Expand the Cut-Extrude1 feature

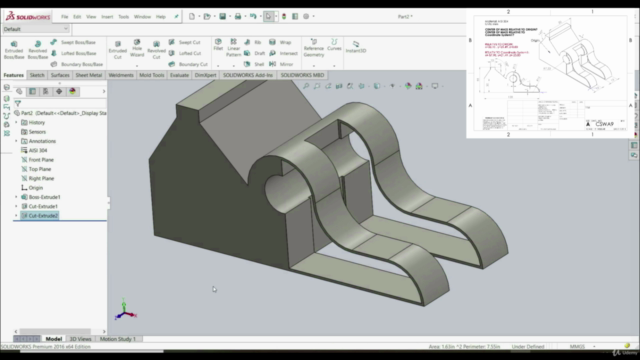coord(16,207)
